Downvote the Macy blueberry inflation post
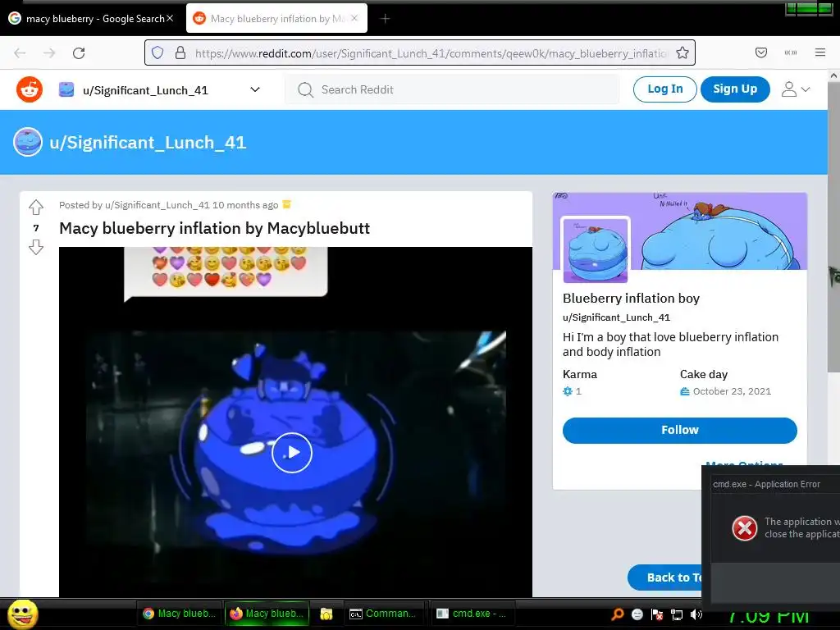Screen dimensions: 840x630 [36, 247]
